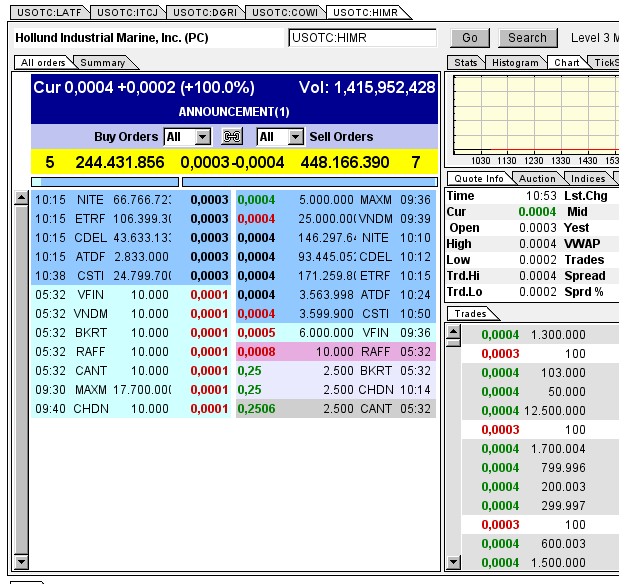Click the Open 0.0003 quote value
Screen dimensions: 629x584
(x=538, y=228)
